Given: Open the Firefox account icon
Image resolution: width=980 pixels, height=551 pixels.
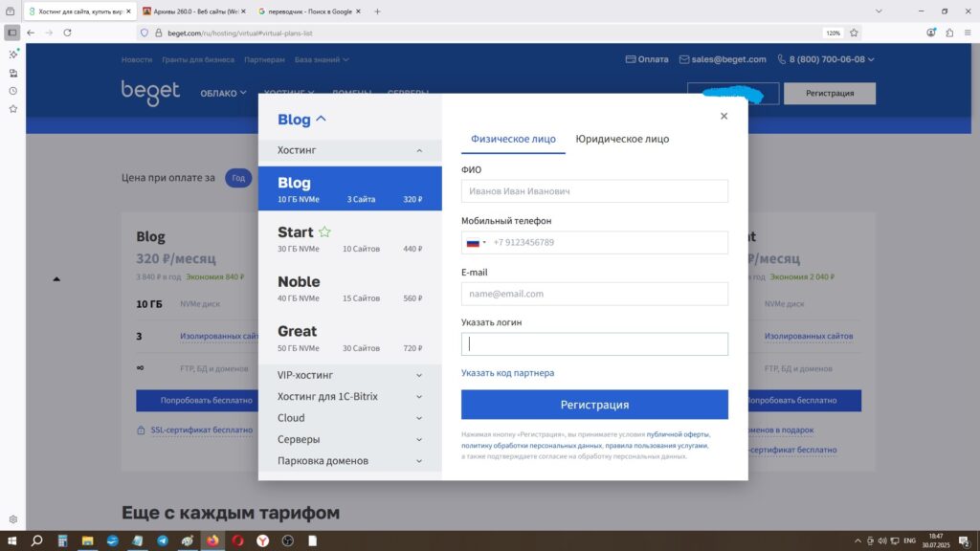Looking at the screenshot, I should tap(931, 33).
